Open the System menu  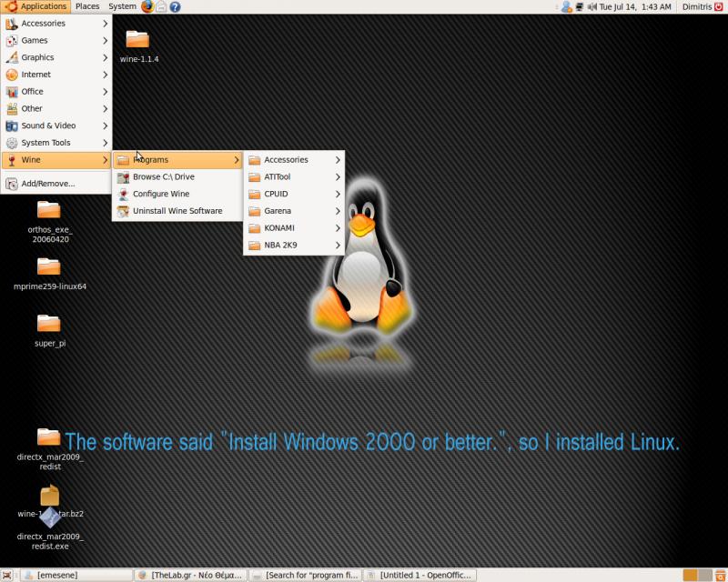pos(122,6)
